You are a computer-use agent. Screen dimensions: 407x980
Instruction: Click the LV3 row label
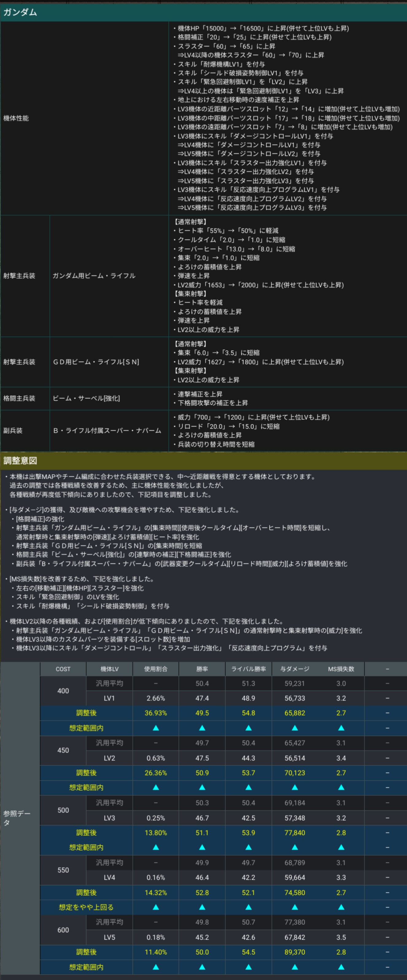coord(110,818)
